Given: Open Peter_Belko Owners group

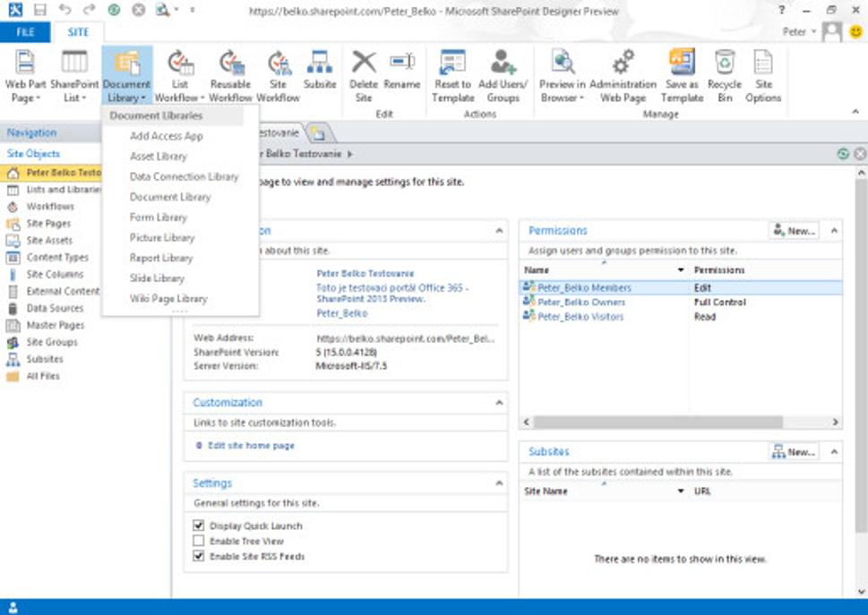Looking at the screenshot, I should [581, 302].
